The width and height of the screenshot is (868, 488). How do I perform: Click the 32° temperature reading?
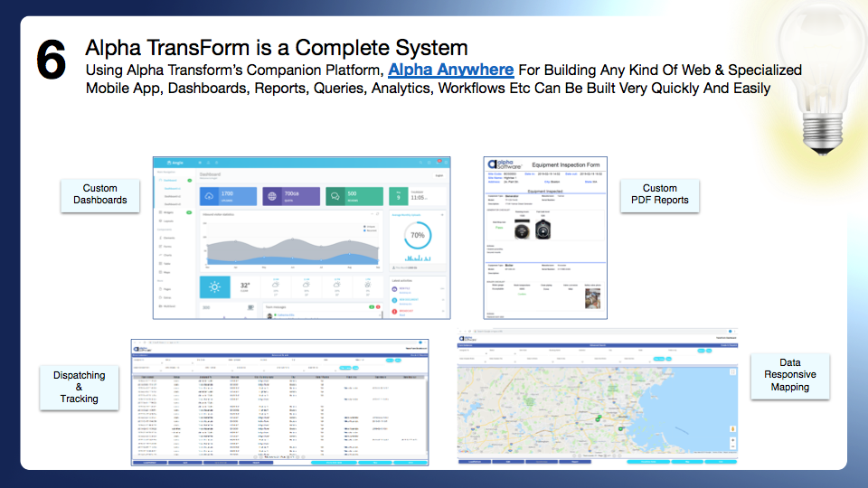click(245, 286)
